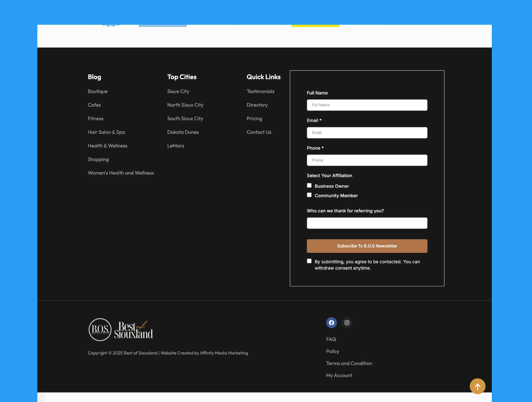Viewport: 532px width, 402px height.
Task: Tick the contact consent checkbox
Action: [x=309, y=261]
